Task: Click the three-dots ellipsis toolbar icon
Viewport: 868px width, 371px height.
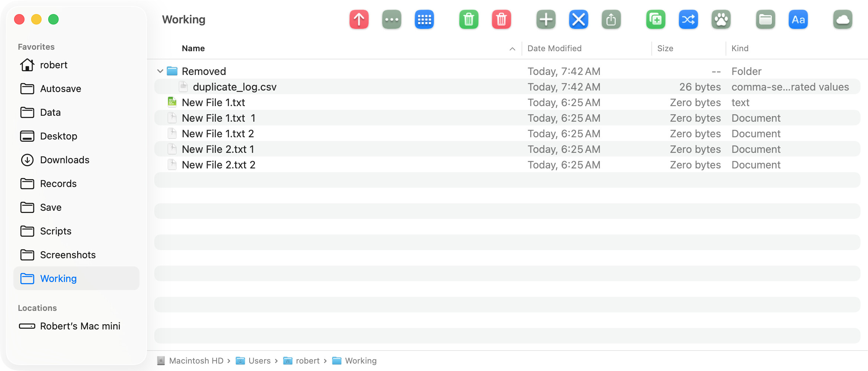Action: tap(391, 19)
